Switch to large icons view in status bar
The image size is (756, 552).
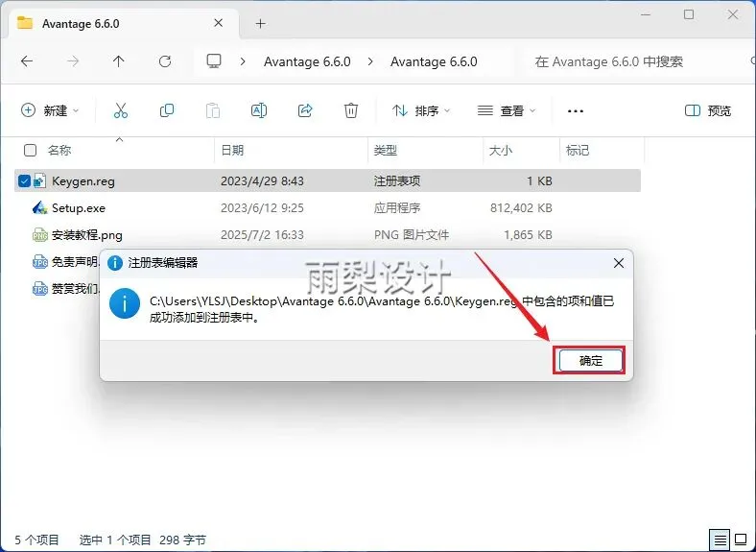741,539
